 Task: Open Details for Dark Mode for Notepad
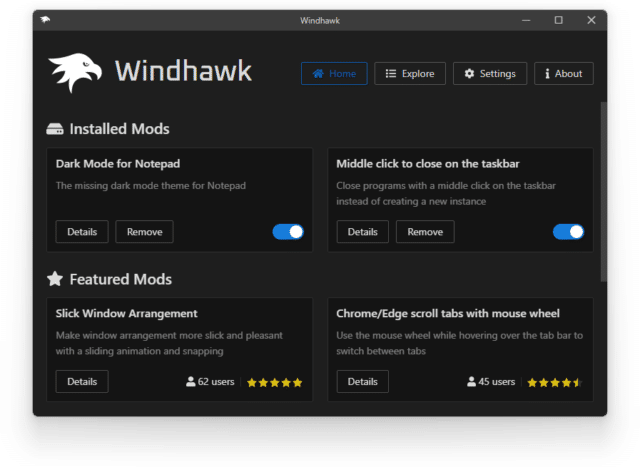click(82, 232)
